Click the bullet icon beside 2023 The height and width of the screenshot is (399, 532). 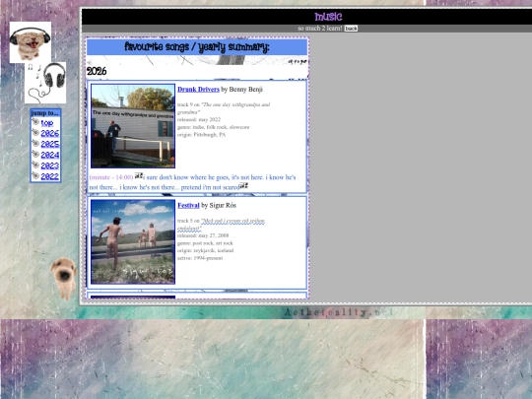point(35,165)
